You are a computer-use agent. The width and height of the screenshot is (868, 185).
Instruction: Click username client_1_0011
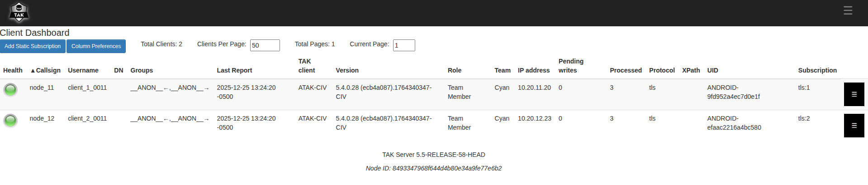(x=87, y=88)
